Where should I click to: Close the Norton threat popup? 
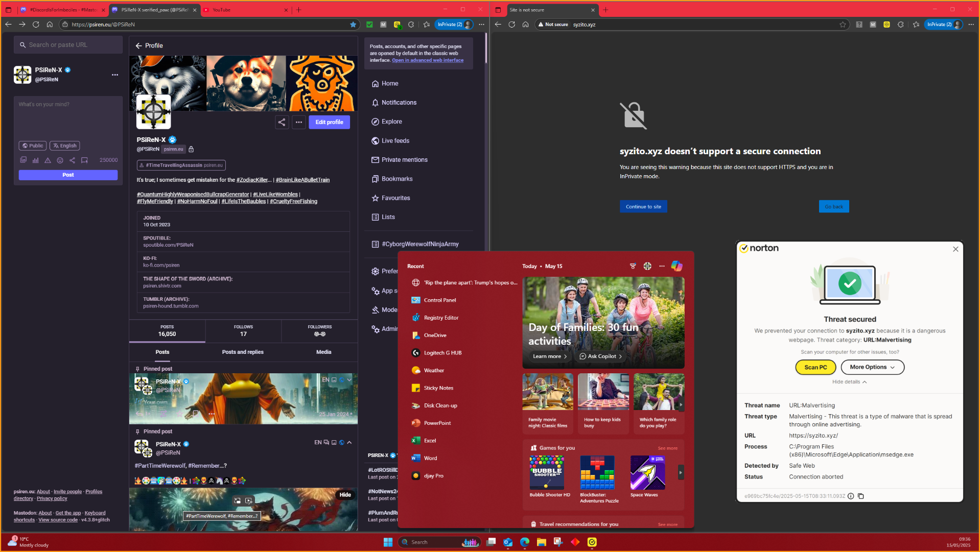tap(955, 249)
